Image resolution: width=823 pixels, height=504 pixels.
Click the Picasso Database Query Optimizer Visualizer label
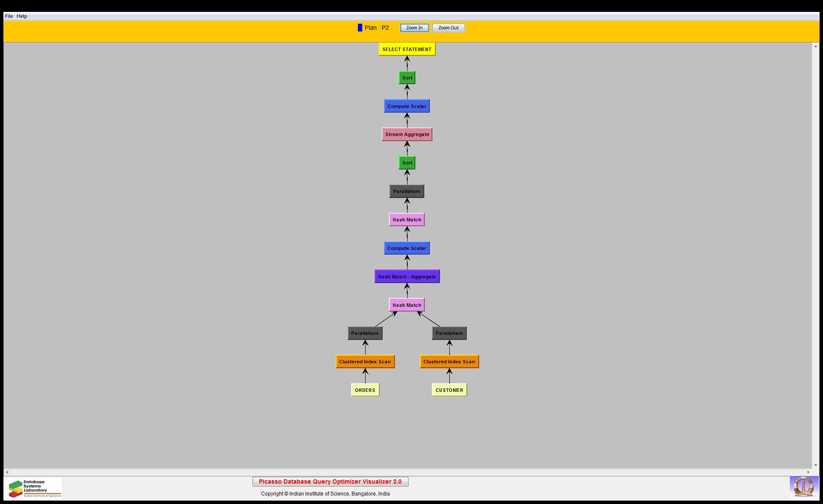[330, 481]
